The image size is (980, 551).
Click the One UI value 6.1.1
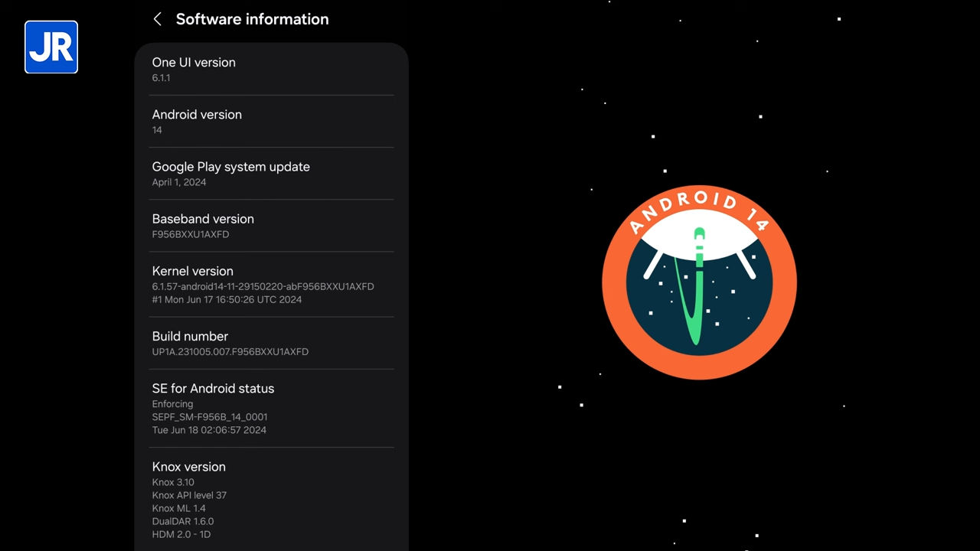tap(161, 78)
